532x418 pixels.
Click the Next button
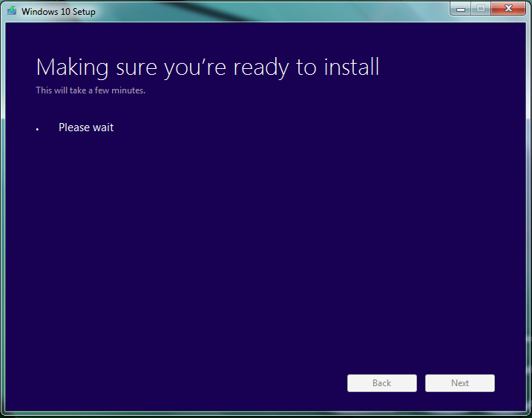point(460,383)
